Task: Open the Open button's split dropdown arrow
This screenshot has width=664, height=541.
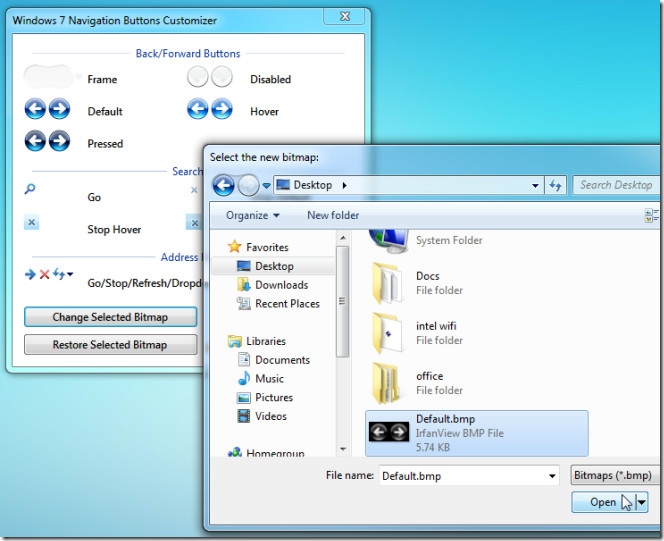Action: click(642, 502)
